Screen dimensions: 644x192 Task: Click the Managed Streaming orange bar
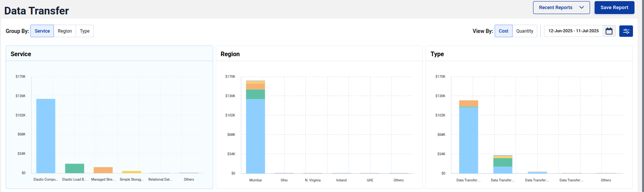(x=103, y=170)
